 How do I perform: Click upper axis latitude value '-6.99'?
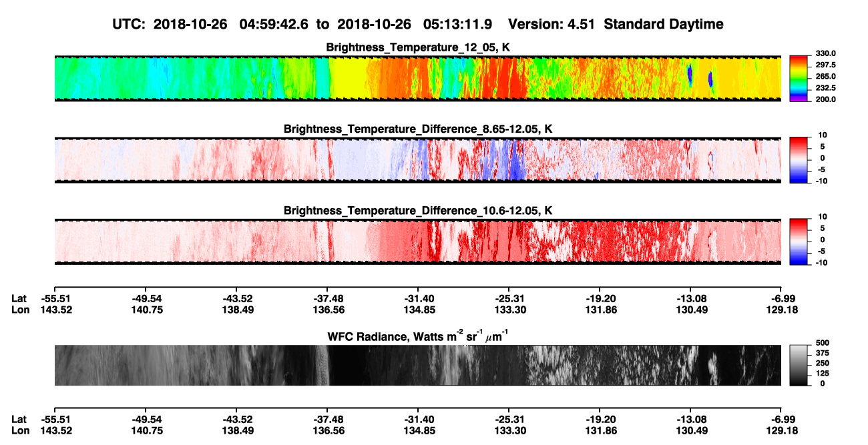[x=781, y=298]
